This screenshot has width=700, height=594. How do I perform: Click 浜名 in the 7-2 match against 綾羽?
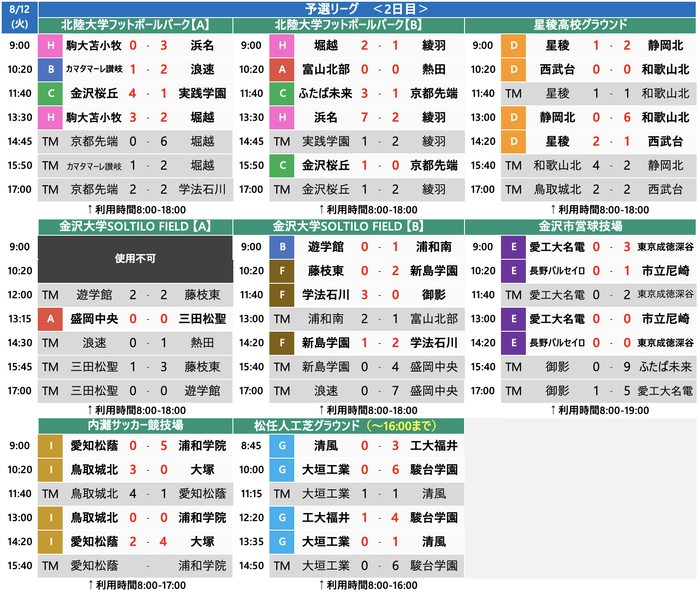pyautogui.click(x=326, y=117)
